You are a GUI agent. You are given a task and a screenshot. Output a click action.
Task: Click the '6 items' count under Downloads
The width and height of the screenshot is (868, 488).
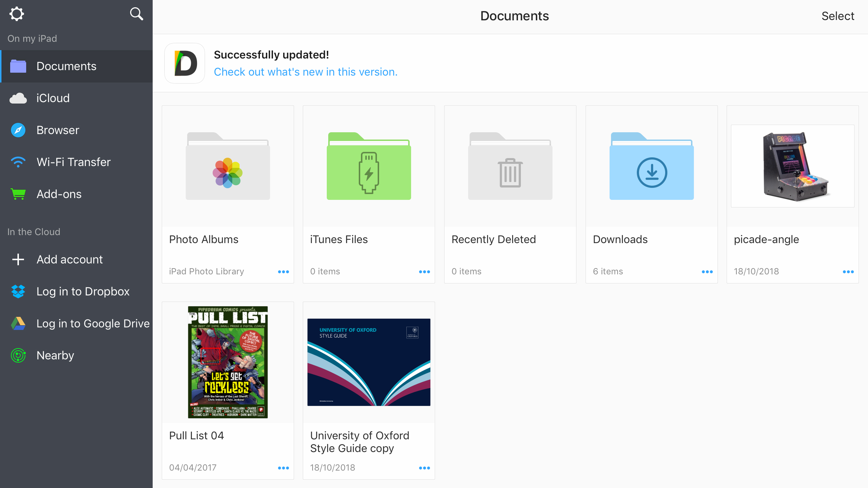(608, 271)
